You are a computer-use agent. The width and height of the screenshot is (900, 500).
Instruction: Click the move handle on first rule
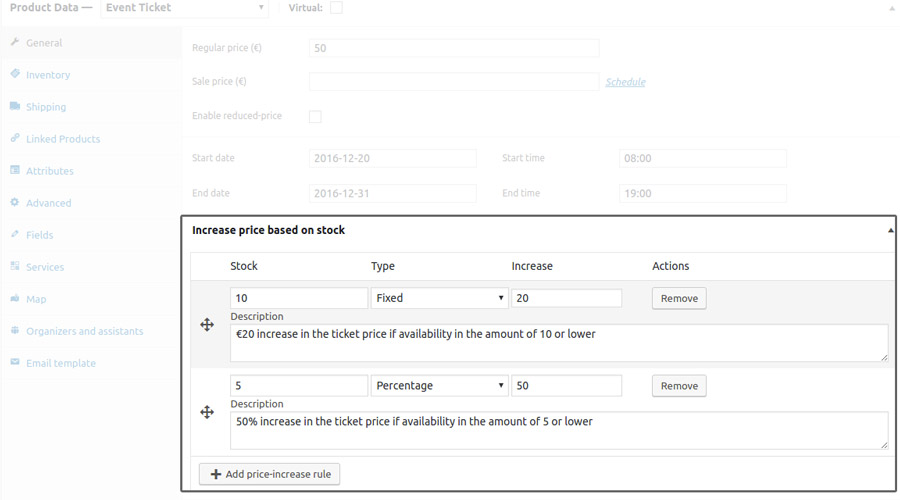pyautogui.click(x=207, y=325)
